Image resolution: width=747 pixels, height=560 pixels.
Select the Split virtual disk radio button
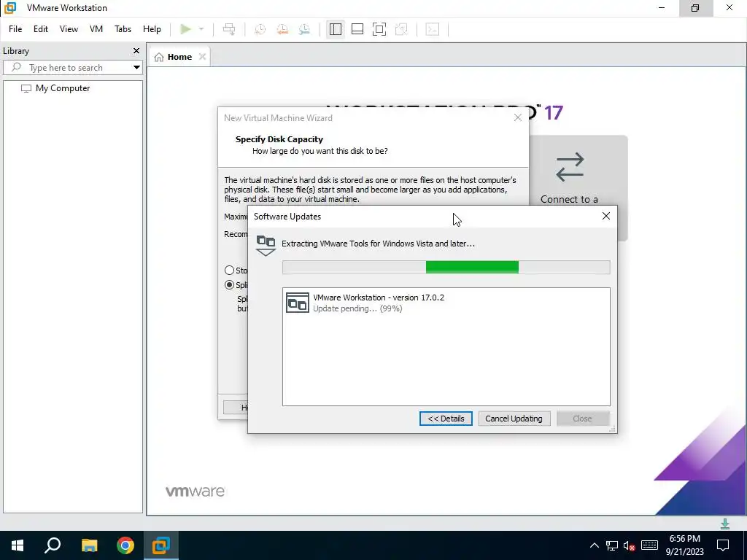pos(229,285)
